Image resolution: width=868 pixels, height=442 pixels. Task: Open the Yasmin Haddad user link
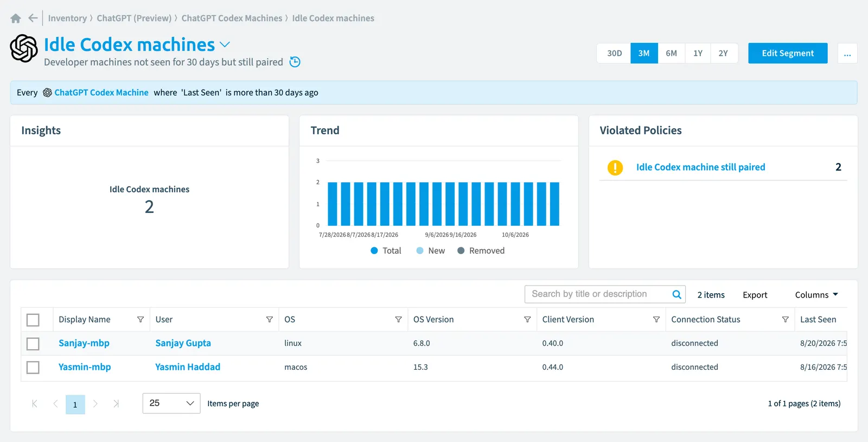188,367
